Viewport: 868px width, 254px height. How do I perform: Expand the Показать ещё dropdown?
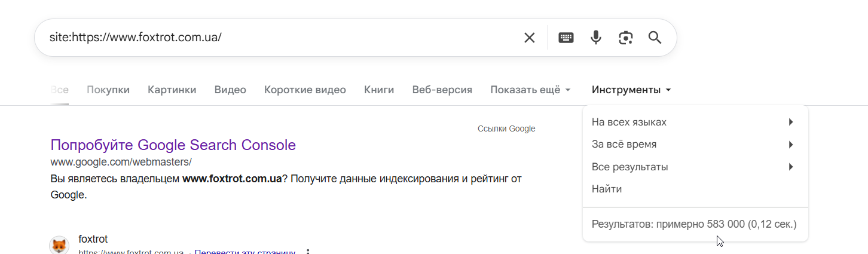(531, 90)
